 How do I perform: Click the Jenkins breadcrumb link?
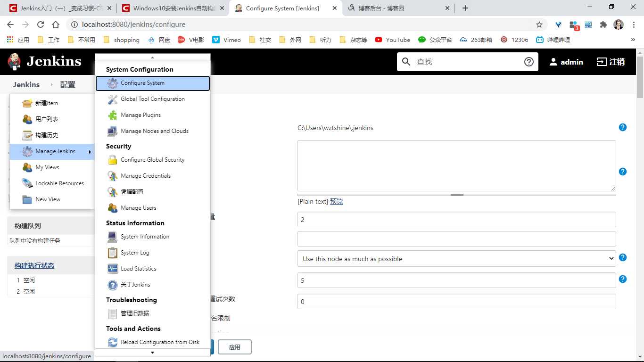[26, 85]
